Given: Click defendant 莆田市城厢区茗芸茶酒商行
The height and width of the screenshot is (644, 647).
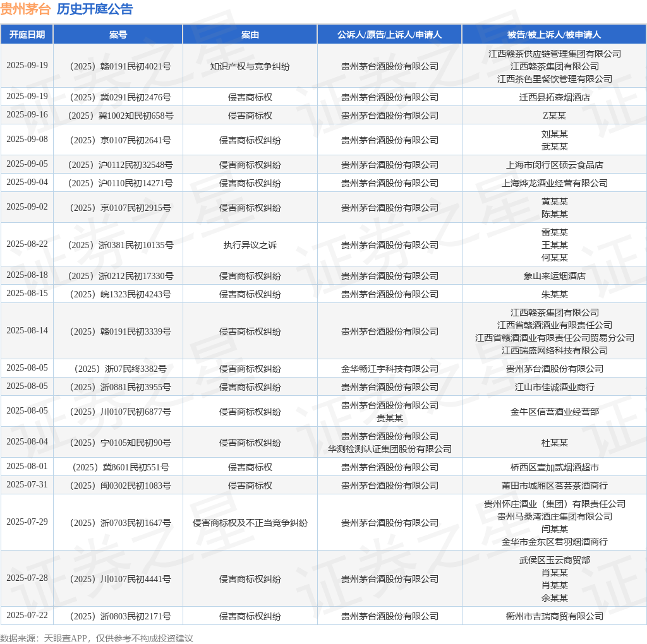Looking at the screenshot, I should pyautogui.click(x=555, y=486).
